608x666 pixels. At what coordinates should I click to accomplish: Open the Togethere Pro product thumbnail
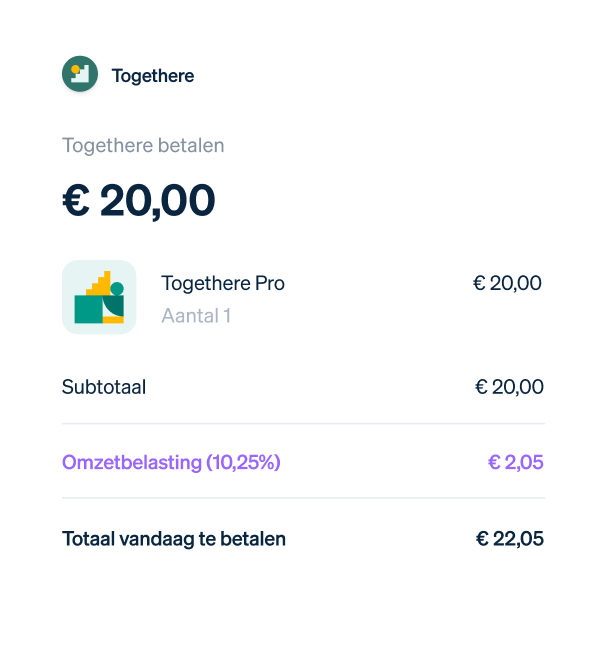[99, 297]
